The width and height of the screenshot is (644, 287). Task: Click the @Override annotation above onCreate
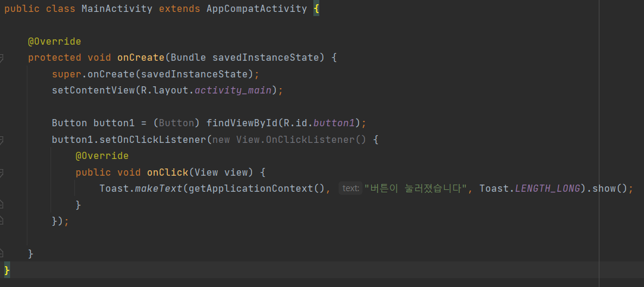tap(54, 42)
